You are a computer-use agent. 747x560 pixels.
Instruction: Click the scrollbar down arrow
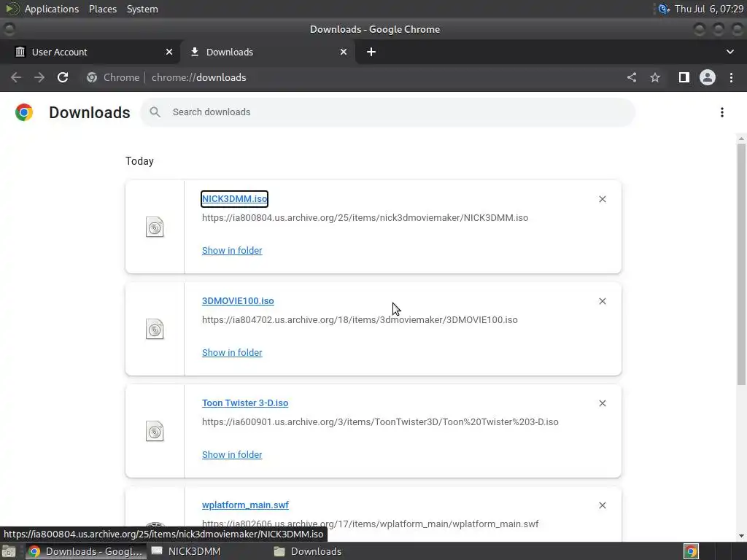click(x=741, y=536)
